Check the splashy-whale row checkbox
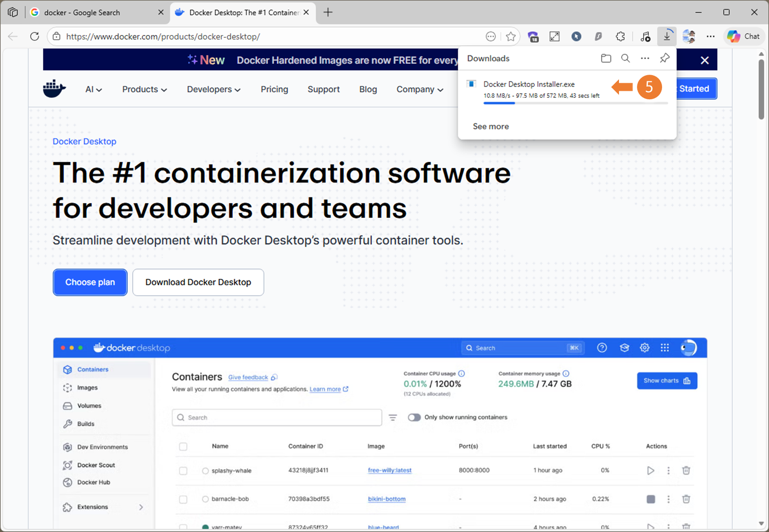 [183, 471]
